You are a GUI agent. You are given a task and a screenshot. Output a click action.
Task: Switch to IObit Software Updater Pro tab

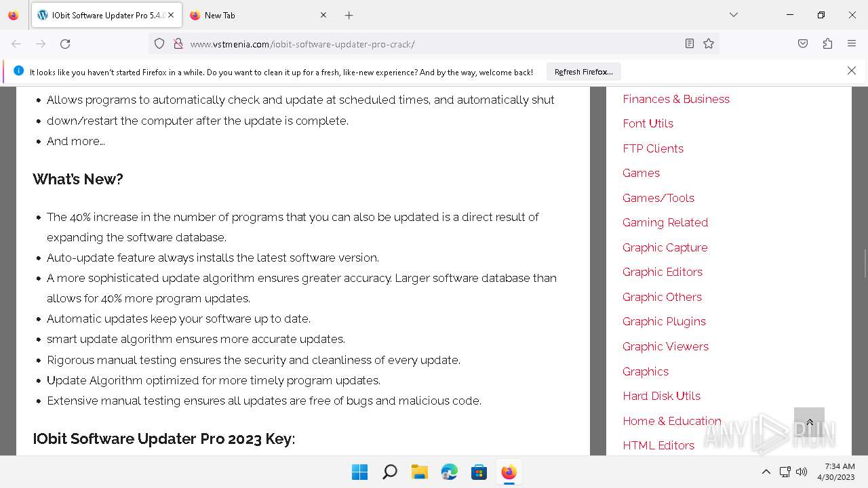[x=106, y=15]
